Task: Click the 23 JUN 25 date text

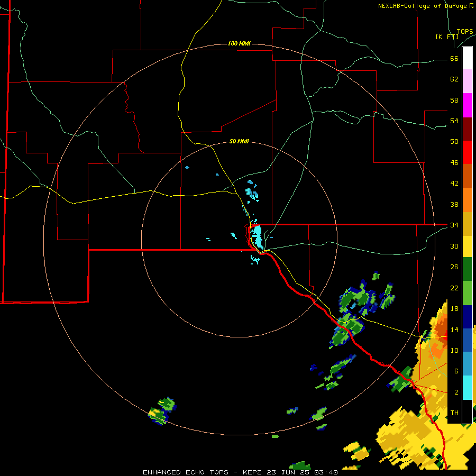Action: (x=289, y=472)
